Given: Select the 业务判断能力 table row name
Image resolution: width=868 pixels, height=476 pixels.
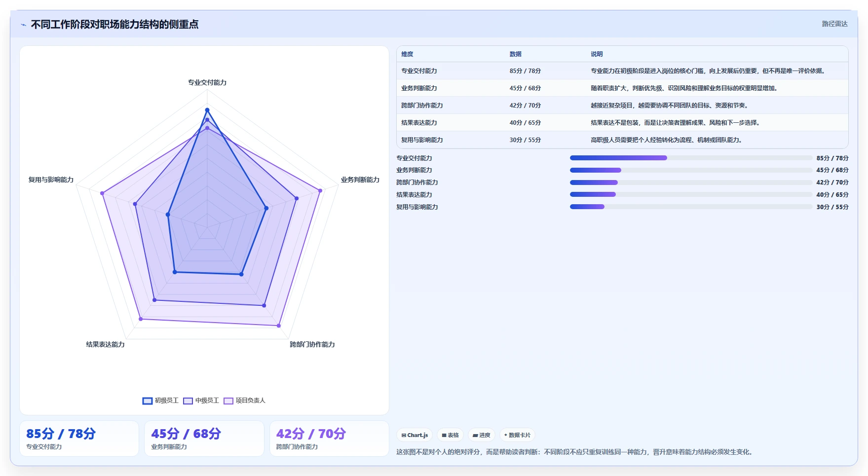Looking at the screenshot, I should (x=419, y=88).
